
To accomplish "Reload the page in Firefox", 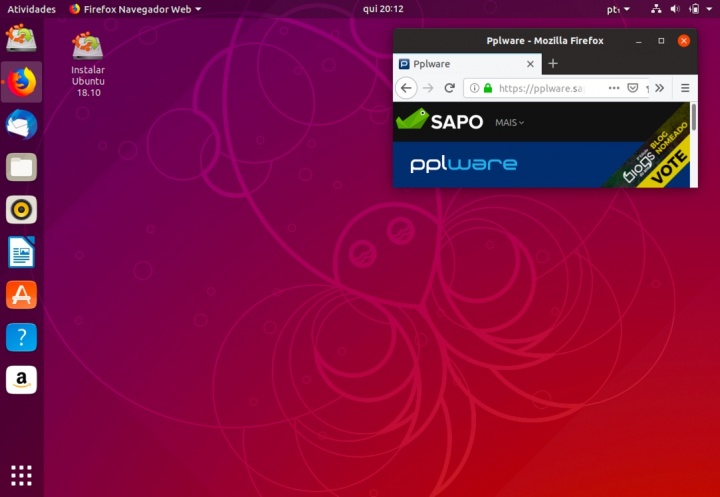I will pos(449,88).
